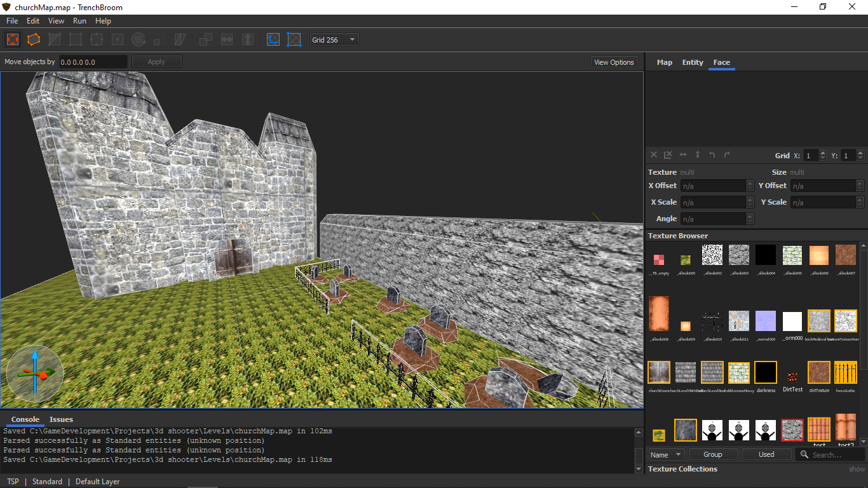This screenshot has width=868, height=488.
Task: Rotate texture counter-clockwise in the Face panel
Action: tap(712, 155)
